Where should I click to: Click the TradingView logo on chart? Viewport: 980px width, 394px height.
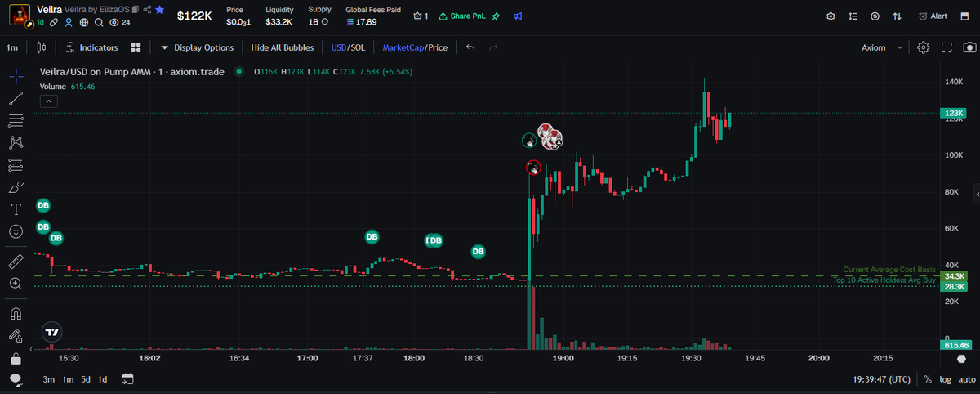click(52, 332)
